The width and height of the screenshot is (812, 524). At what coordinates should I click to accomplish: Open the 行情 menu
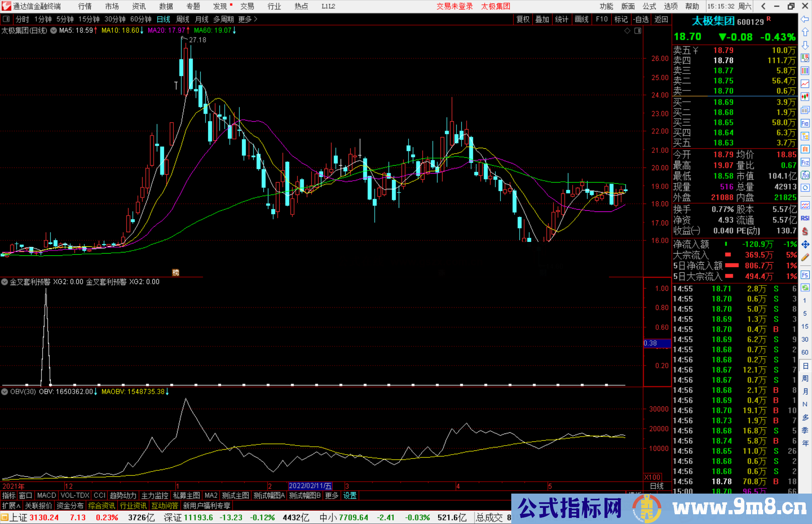point(85,6)
